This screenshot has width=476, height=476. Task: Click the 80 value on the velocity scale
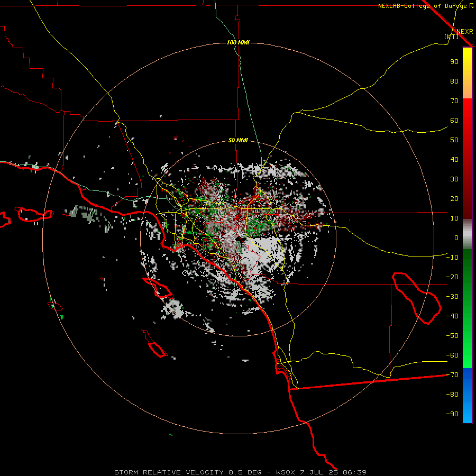454,81
